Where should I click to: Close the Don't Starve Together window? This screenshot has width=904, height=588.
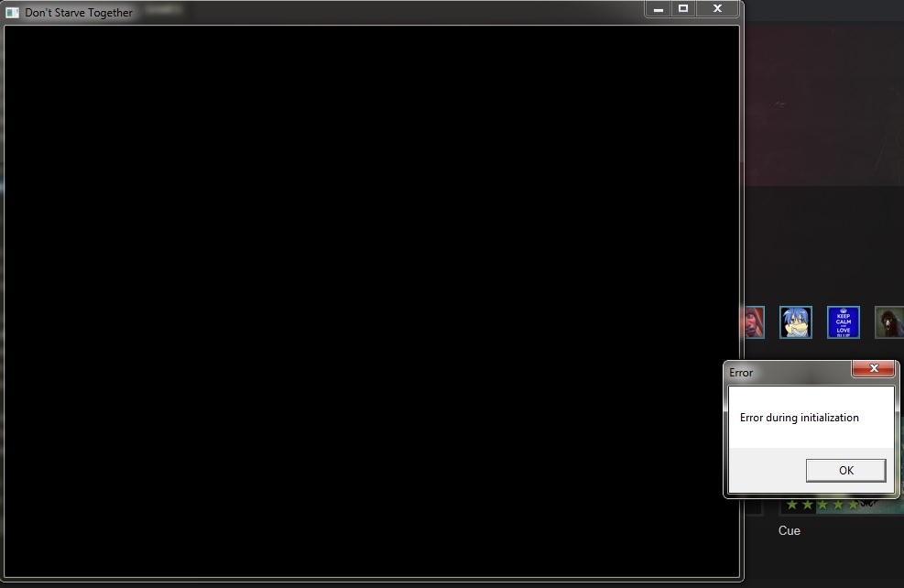718,8
